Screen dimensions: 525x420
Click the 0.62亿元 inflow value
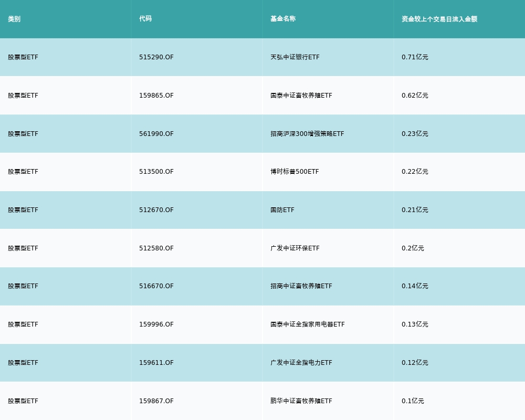(x=415, y=96)
